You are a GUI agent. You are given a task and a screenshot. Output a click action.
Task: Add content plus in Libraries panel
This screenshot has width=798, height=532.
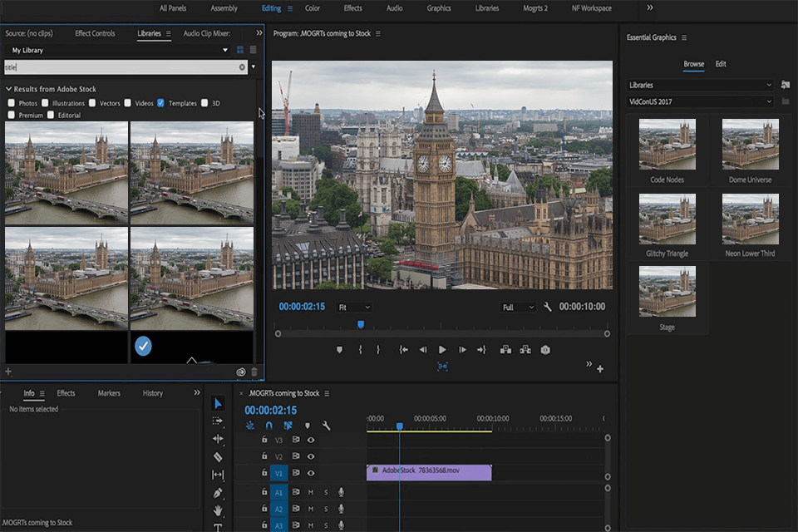[x=8, y=372]
